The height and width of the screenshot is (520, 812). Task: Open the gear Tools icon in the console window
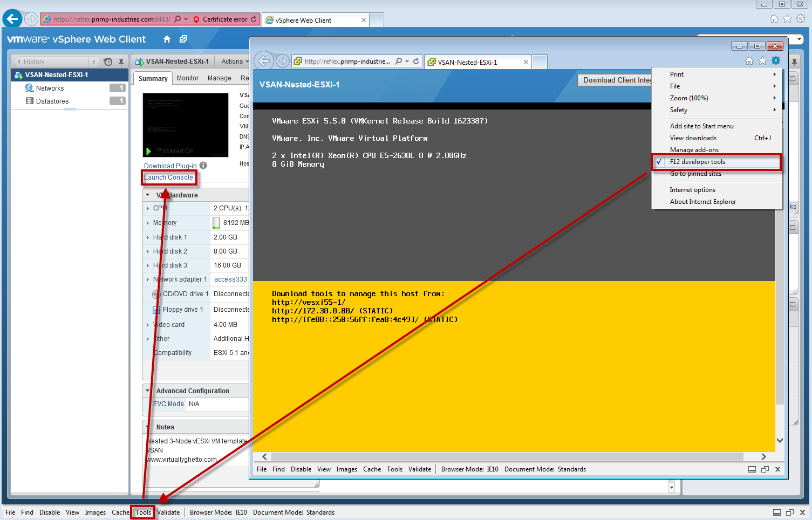coord(776,61)
